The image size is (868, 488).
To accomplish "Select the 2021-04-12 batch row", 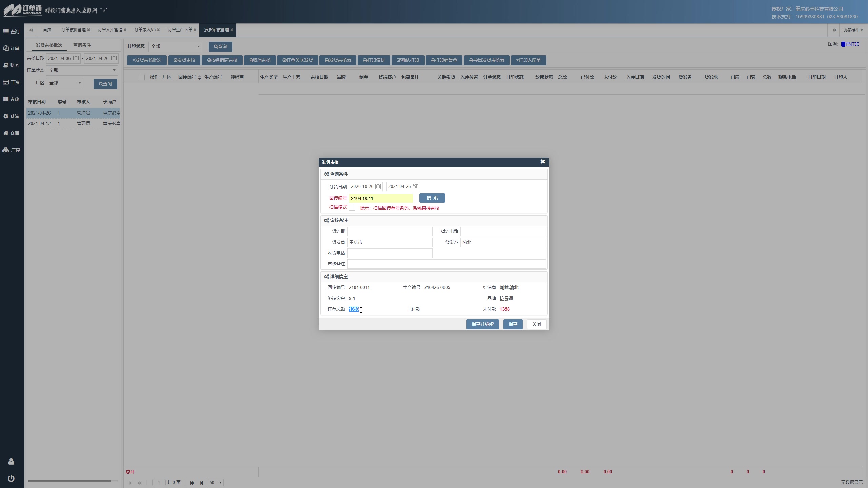I will click(x=73, y=123).
